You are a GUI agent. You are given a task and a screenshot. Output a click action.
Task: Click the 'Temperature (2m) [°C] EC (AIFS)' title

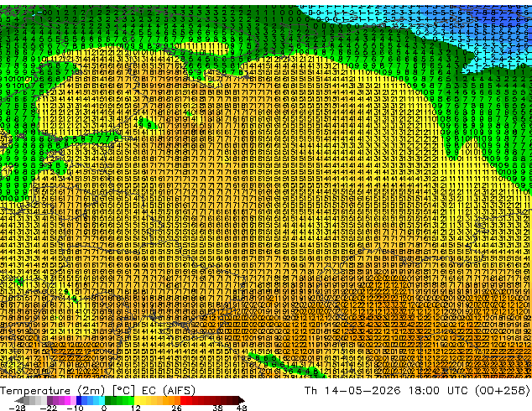97,391
